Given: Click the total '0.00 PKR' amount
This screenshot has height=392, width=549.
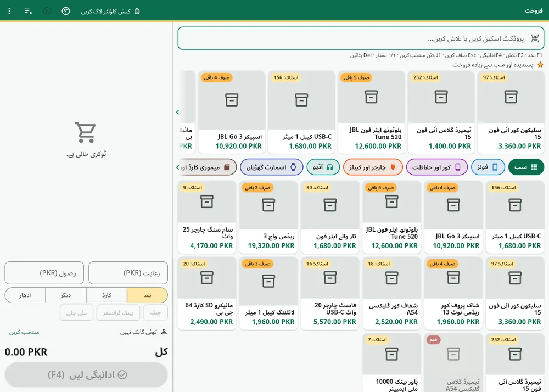Looking at the screenshot, I should 26,352.
